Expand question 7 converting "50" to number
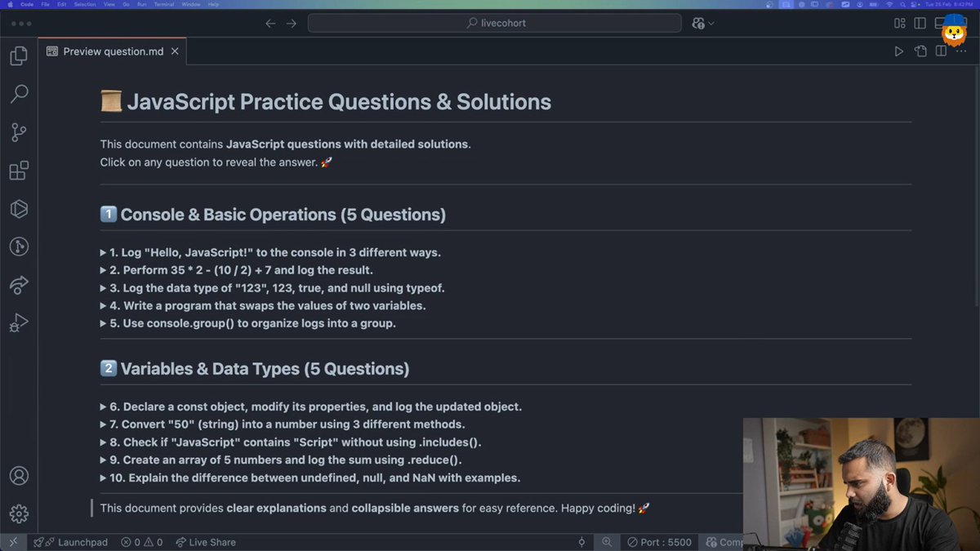Screen dimensions: 980x551 point(282,424)
